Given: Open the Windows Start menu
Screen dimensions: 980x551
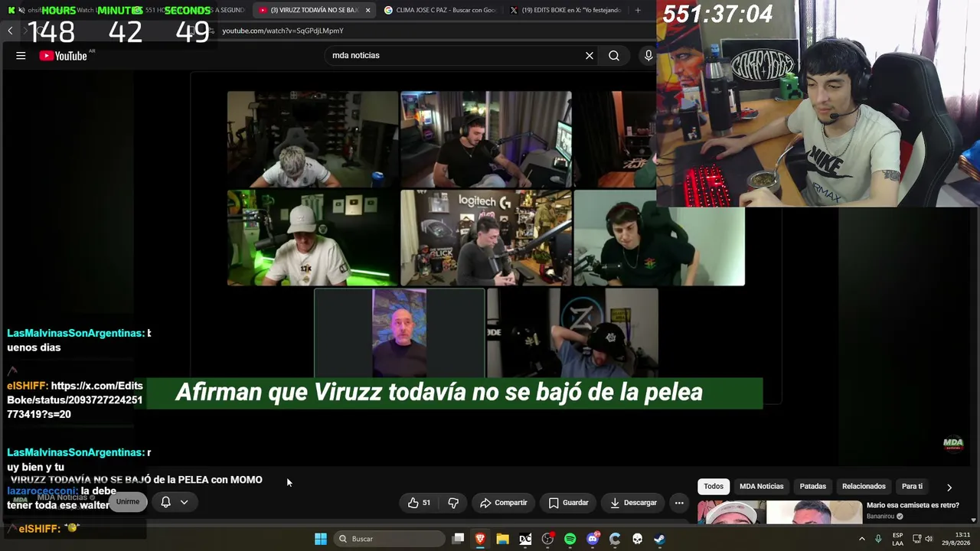Looking at the screenshot, I should click(x=321, y=539).
